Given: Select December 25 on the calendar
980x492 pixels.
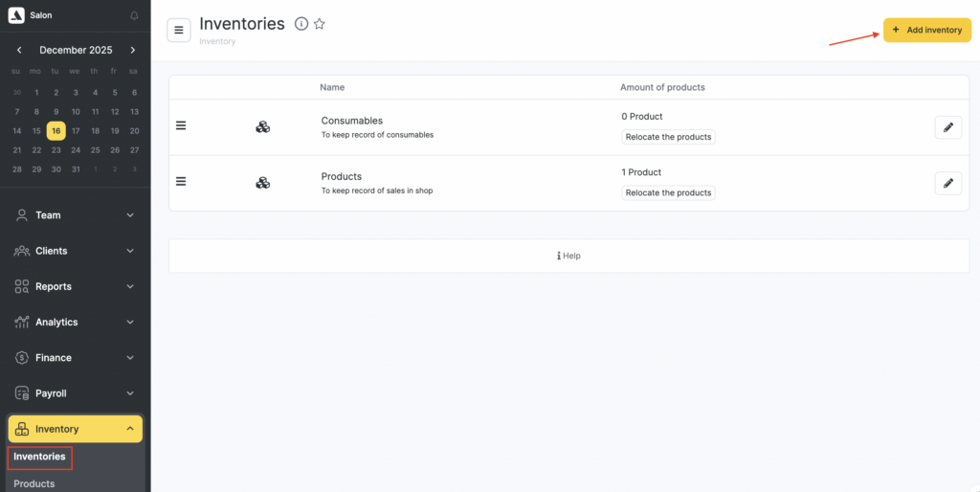Looking at the screenshot, I should click(95, 149).
